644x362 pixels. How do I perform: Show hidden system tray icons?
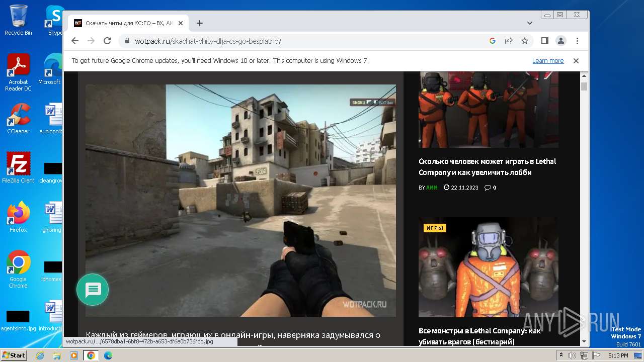(x=561, y=355)
